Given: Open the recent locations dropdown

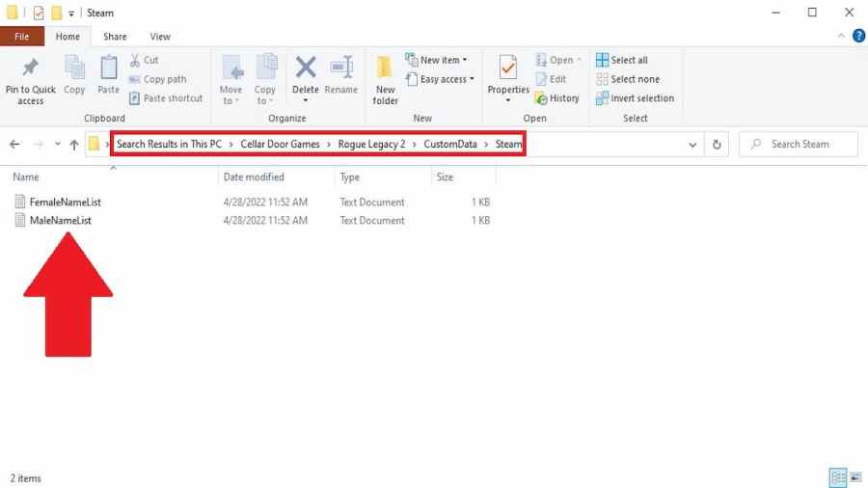Looking at the screenshot, I should point(57,145).
